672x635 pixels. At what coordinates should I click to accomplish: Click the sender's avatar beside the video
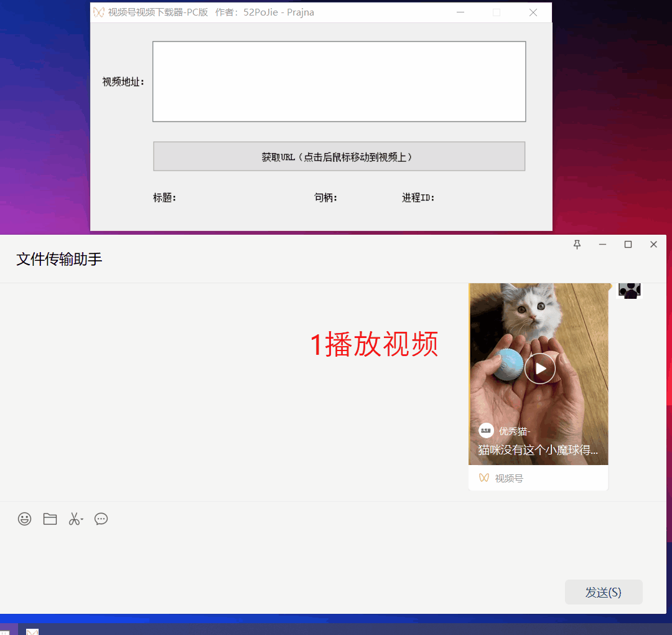pos(629,291)
